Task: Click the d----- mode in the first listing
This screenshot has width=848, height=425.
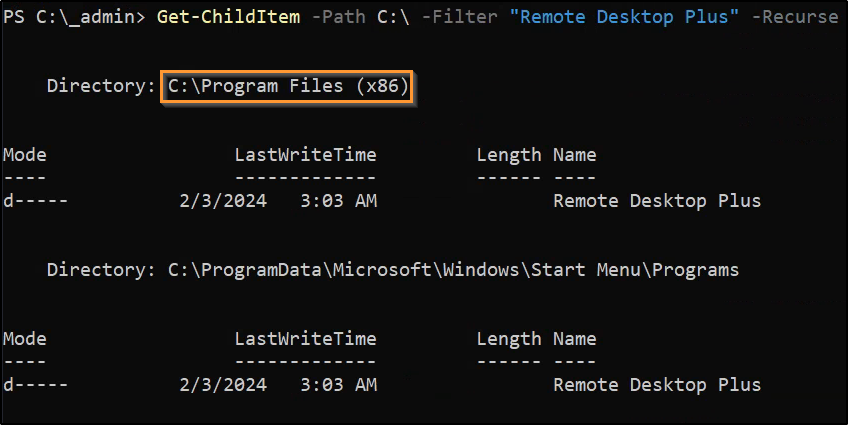Action: pos(36,201)
